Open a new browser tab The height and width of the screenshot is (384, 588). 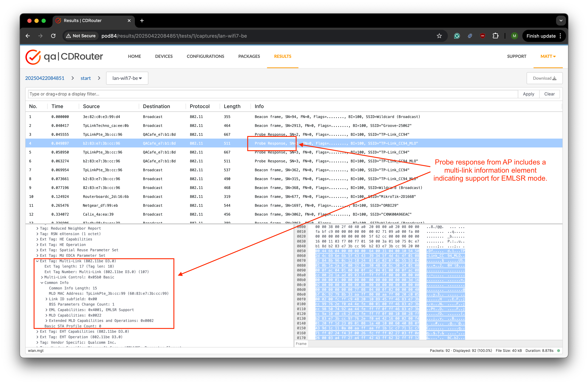point(142,21)
